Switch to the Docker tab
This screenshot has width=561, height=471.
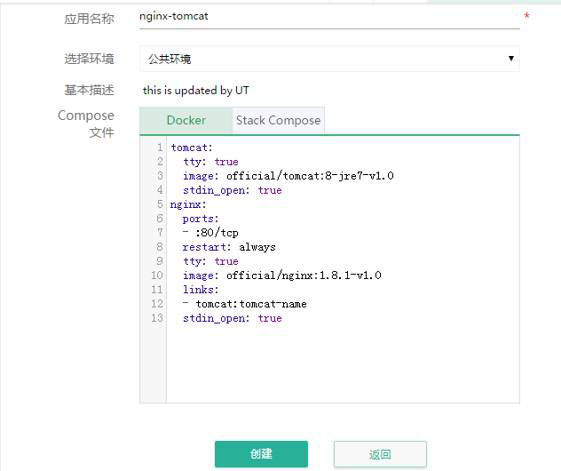186,121
